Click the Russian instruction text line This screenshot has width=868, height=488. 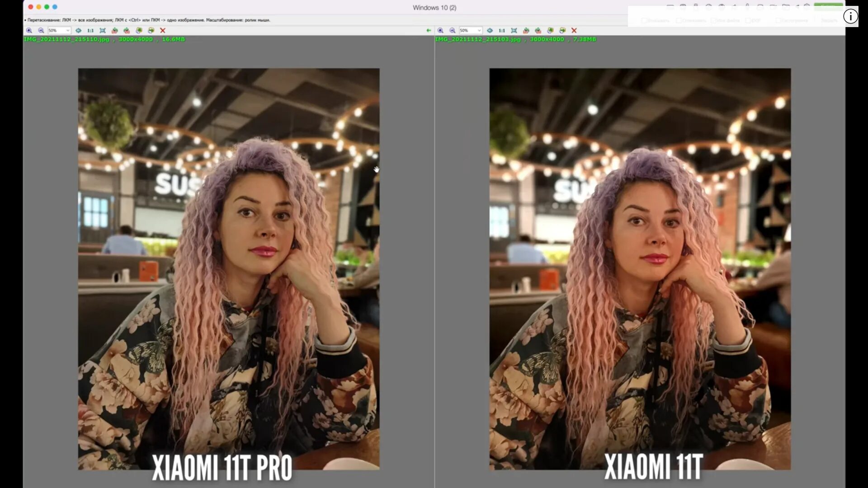pos(147,20)
